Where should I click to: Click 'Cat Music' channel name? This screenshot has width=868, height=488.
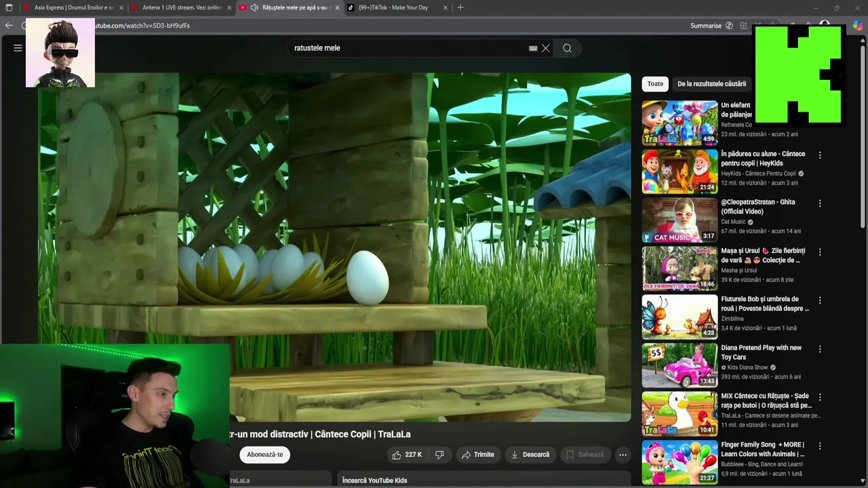tap(733, 222)
